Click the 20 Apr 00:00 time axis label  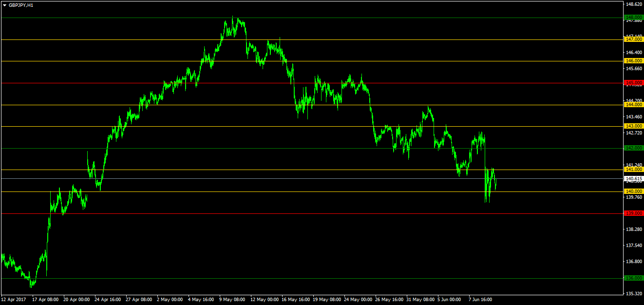[76, 300]
